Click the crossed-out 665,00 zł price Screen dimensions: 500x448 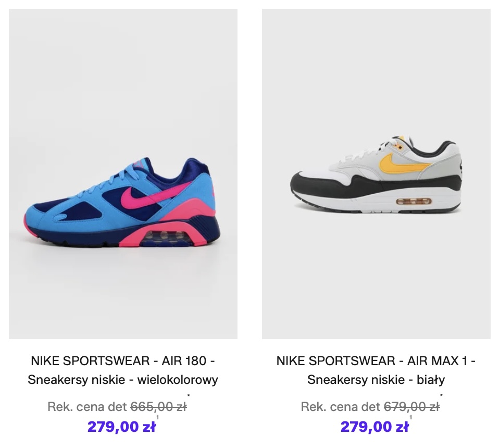point(158,407)
